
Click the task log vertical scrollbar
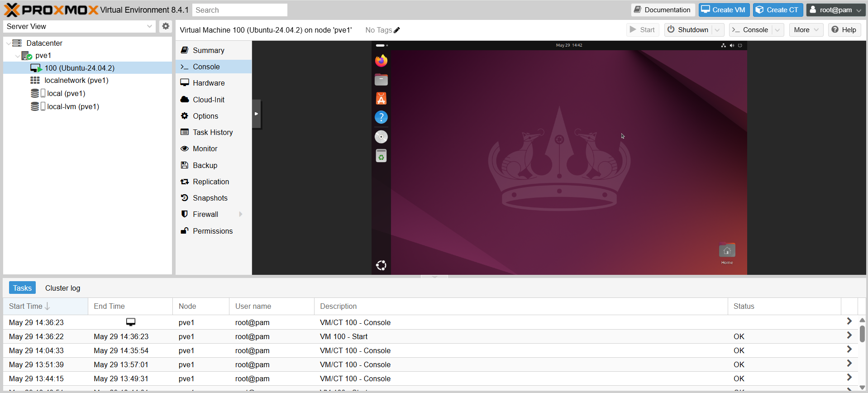pyautogui.click(x=862, y=334)
